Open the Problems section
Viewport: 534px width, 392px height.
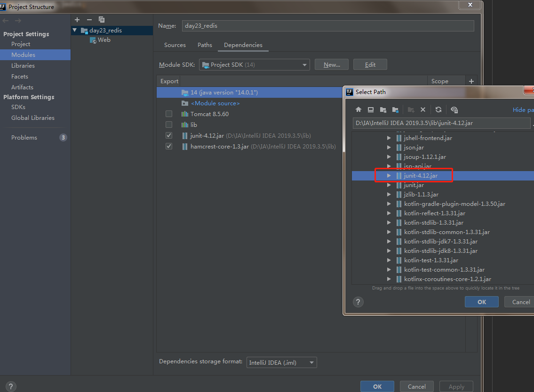24,137
